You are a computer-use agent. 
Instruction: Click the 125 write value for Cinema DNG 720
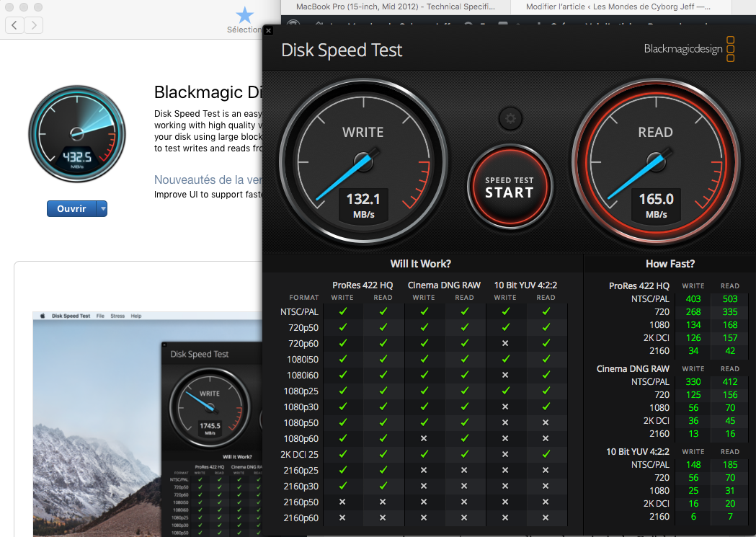click(x=693, y=395)
